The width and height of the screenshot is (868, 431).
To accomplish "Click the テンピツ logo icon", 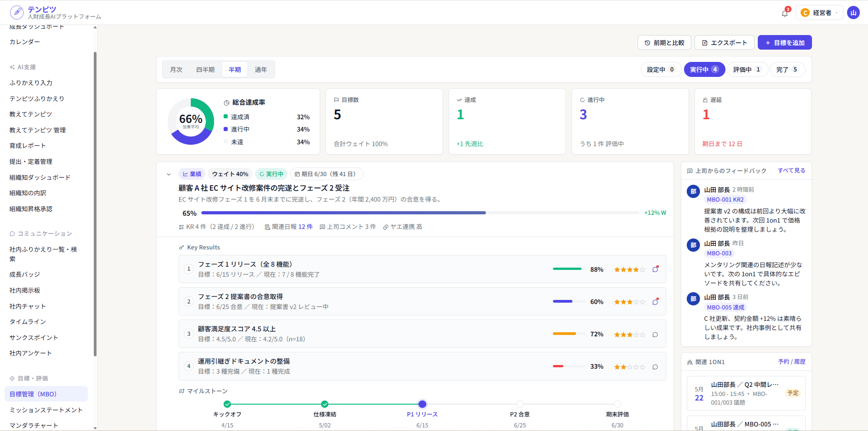I will pos(17,12).
